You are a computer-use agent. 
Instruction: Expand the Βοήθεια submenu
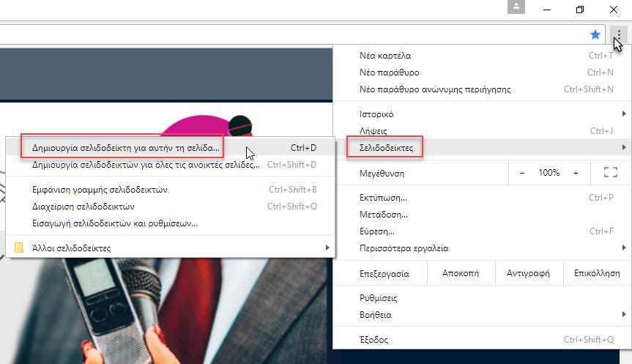(x=482, y=315)
